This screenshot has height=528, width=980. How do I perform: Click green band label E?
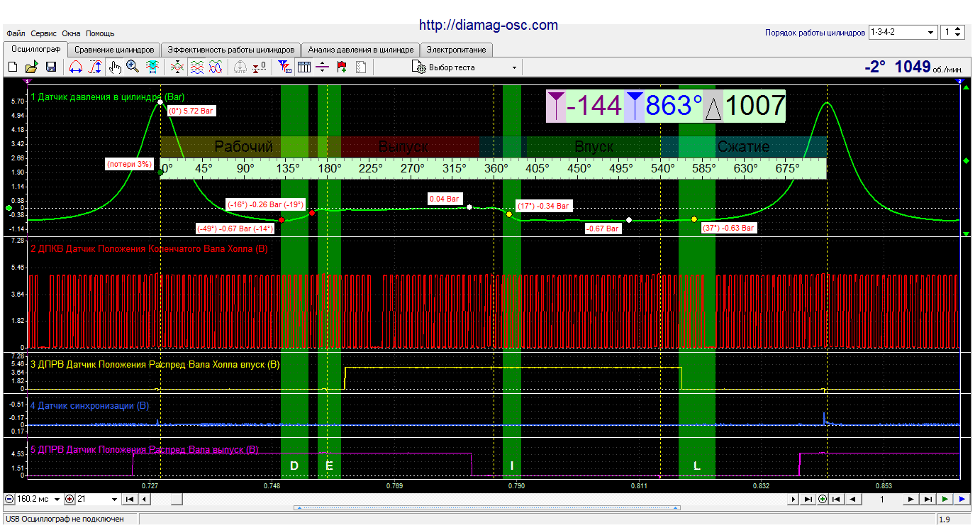329,466
